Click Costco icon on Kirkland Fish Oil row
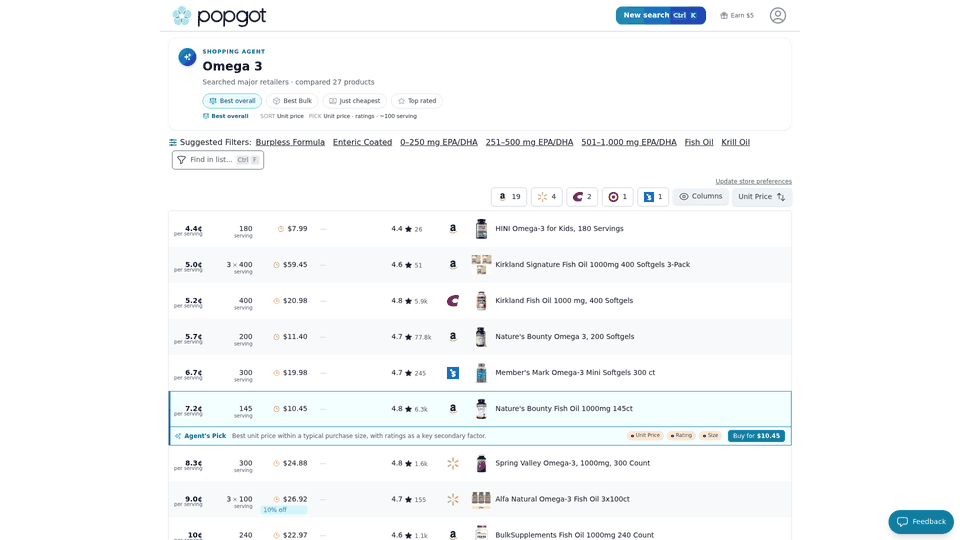 [x=452, y=301]
